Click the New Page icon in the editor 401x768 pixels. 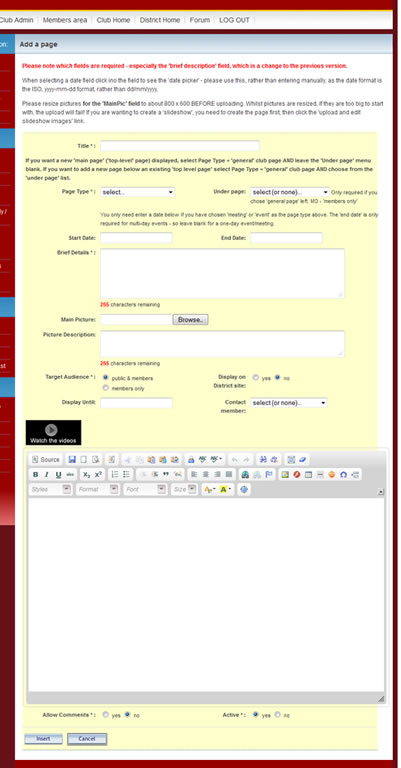tap(84, 460)
